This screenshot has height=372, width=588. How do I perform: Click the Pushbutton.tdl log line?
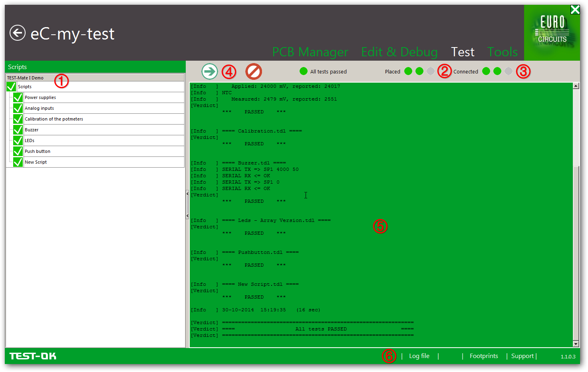pos(245,252)
